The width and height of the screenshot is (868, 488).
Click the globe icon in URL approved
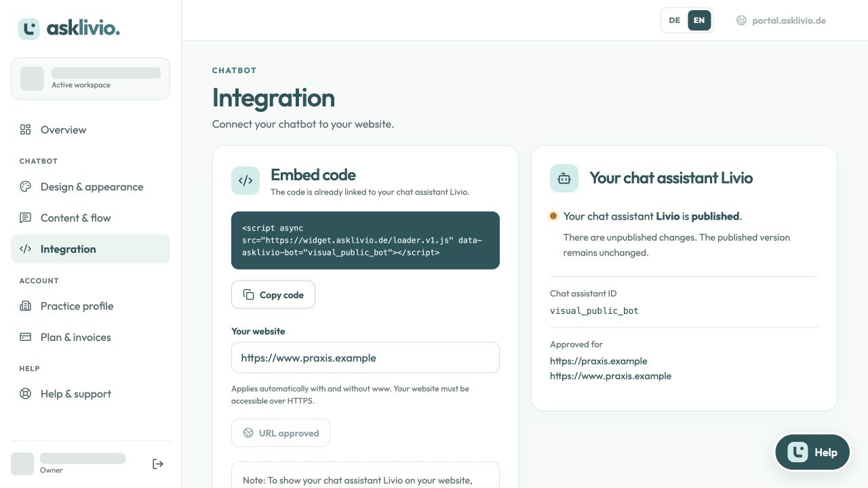[248, 433]
